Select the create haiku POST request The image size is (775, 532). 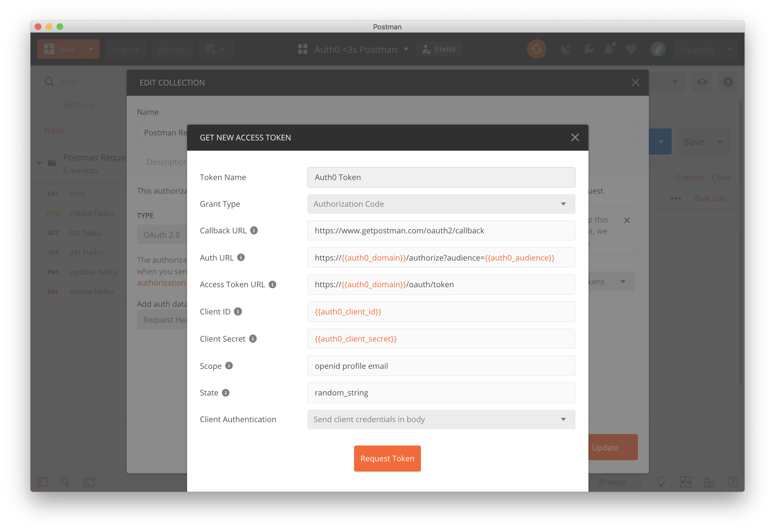pyautogui.click(x=91, y=213)
